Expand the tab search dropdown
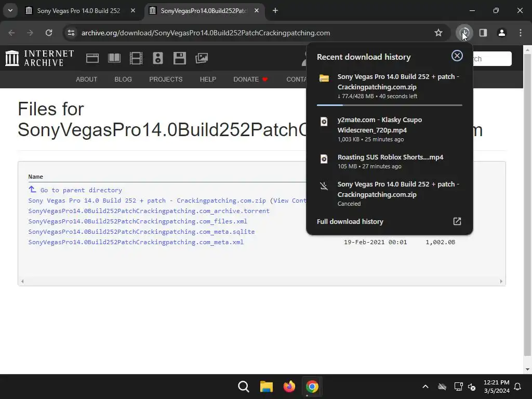Screen dimensions: 532x399 point(10,10)
